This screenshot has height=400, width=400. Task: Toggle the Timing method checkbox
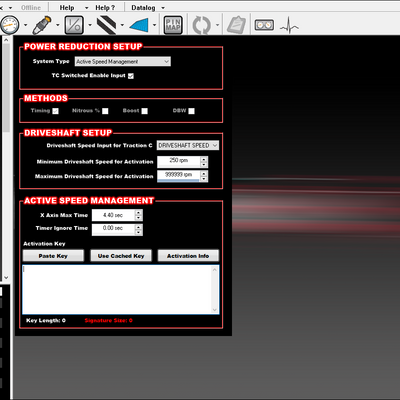tap(55, 111)
